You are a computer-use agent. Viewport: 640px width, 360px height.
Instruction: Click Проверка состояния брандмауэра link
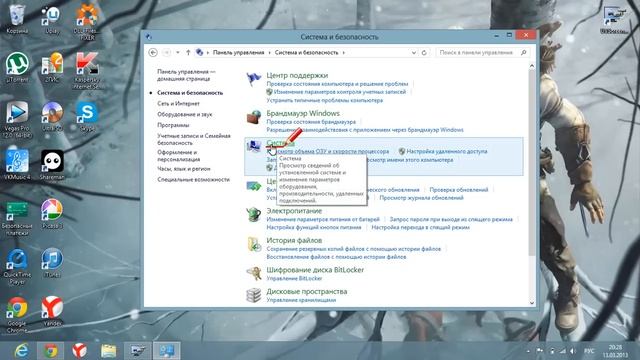click(311, 122)
